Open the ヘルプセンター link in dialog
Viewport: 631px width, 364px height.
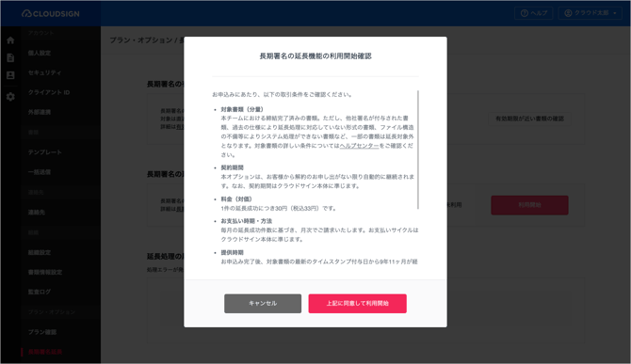[359, 146]
